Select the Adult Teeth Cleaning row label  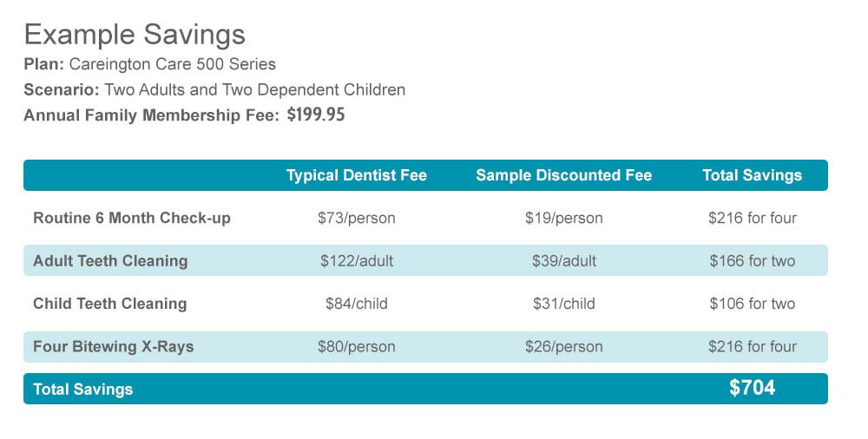110,260
